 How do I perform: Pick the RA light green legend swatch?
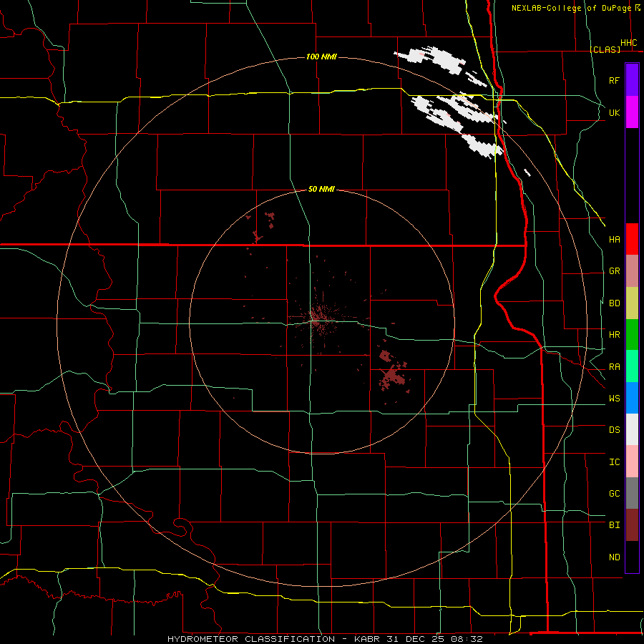(x=632, y=366)
